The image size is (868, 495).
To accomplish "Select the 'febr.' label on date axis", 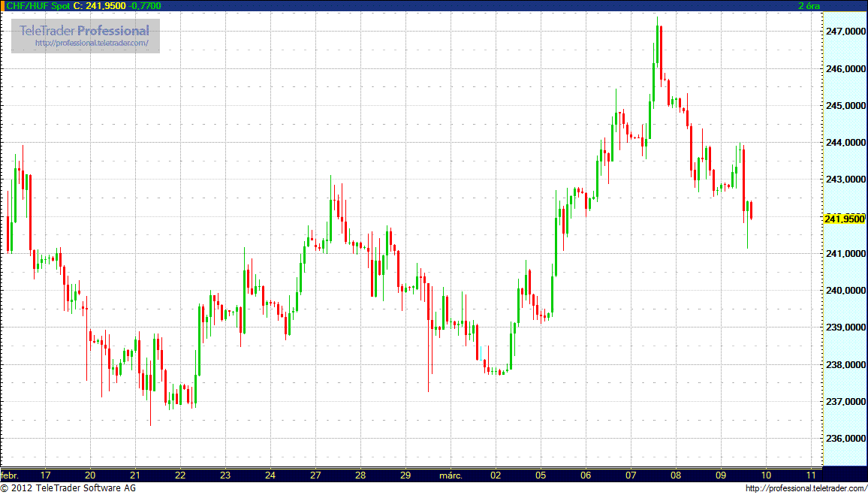I will (x=11, y=475).
